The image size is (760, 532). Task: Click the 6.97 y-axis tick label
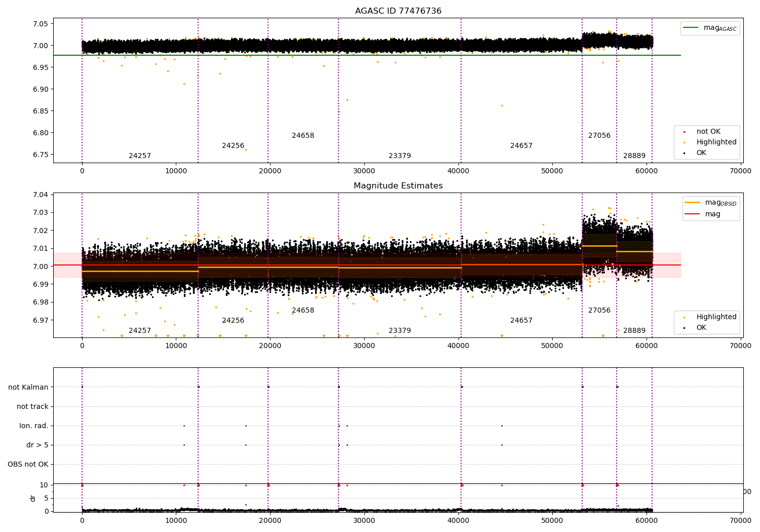[x=41, y=320]
